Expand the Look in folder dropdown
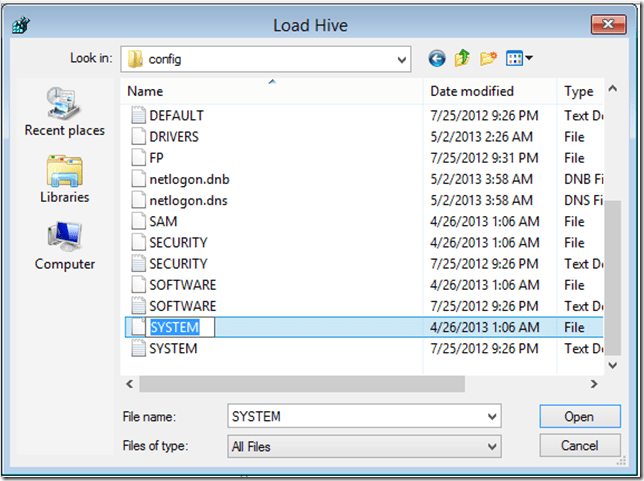The width and height of the screenshot is (644, 481). click(x=402, y=60)
